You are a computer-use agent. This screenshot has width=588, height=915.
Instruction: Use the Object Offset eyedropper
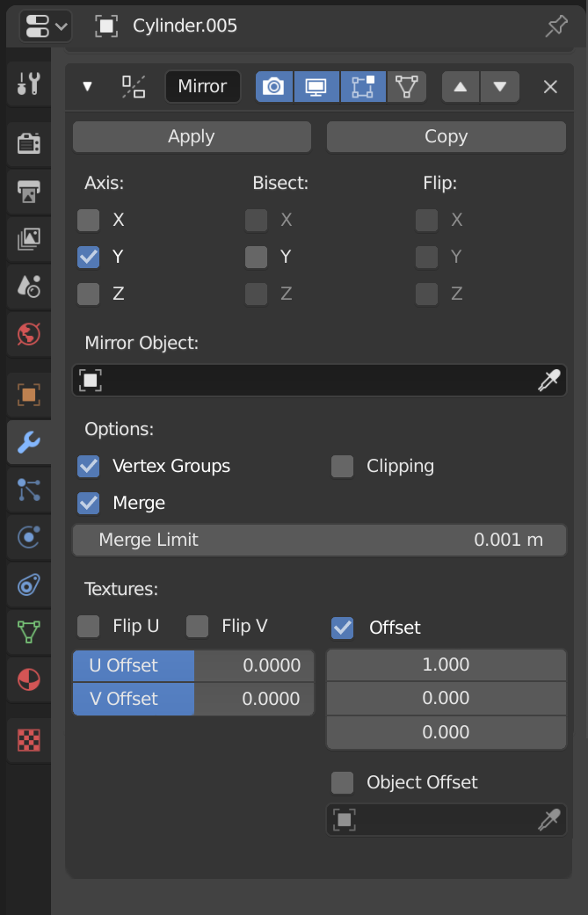tap(549, 820)
